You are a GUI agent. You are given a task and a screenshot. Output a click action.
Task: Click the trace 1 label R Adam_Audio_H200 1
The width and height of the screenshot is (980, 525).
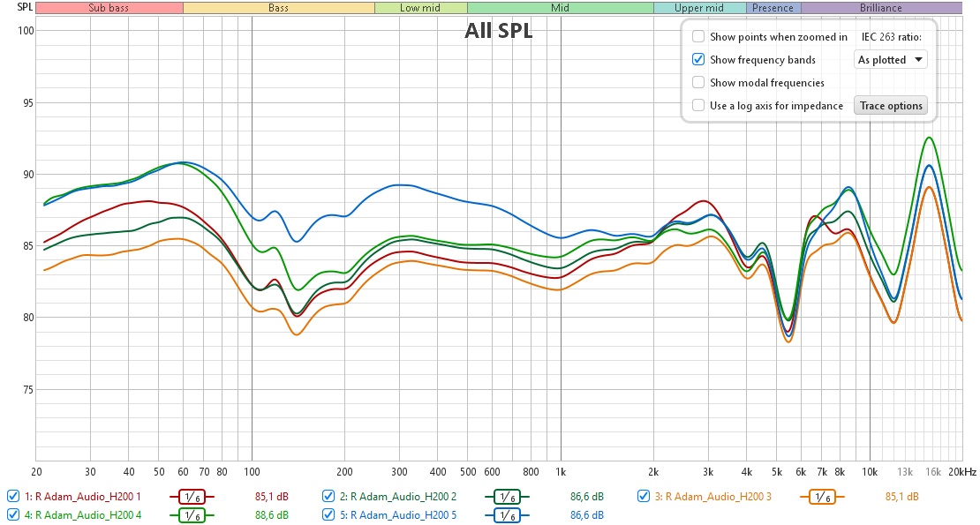pos(82,496)
